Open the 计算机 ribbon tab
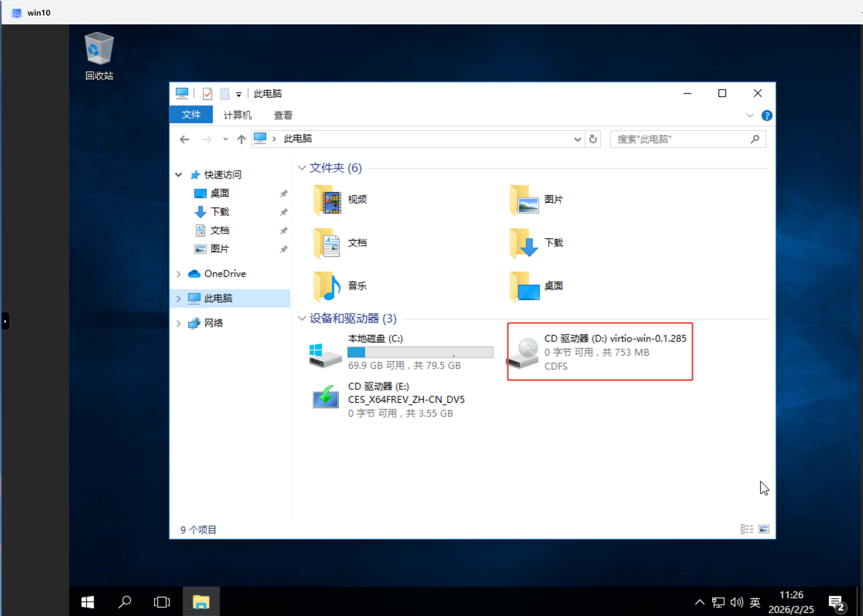The width and height of the screenshot is (863, 616). point(237,115)
